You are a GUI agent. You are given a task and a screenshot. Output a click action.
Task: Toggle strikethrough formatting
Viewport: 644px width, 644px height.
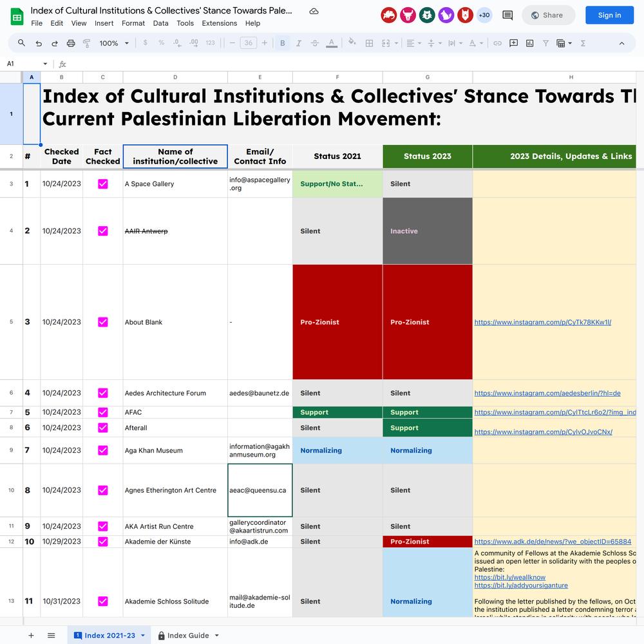coord(315,43)
